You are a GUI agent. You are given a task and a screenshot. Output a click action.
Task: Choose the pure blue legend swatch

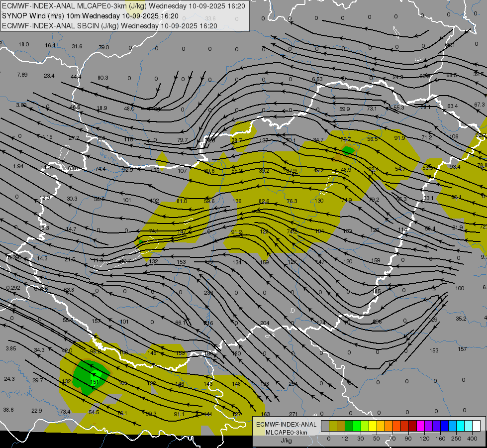(444, 426)
